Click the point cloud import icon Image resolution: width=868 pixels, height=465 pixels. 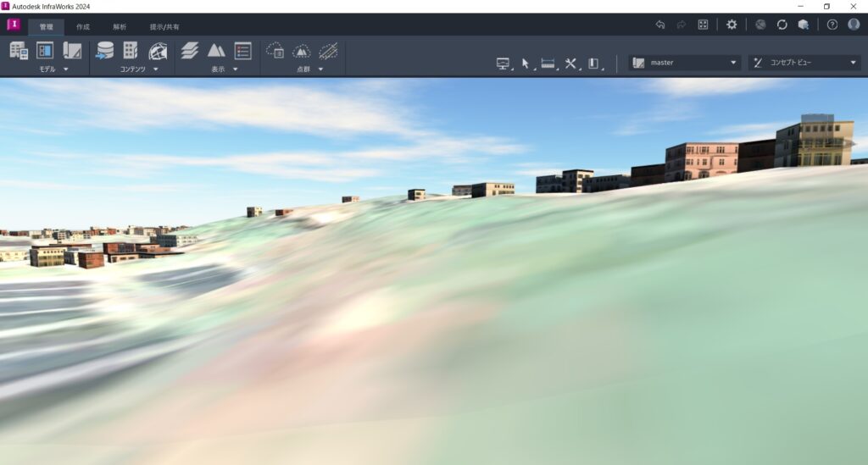click(275, 51)
